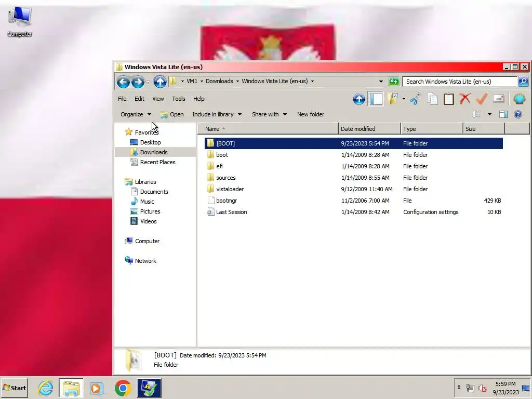Click the Paste clipboard icon
Image resolution: width=532 pixels, height=399 pixels.
coord(448,99)
